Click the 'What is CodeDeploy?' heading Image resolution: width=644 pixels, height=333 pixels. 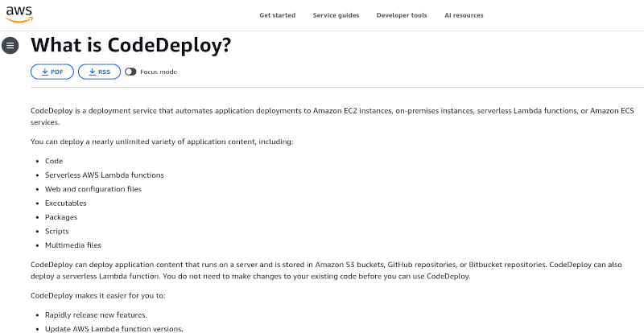tap(131, 45)
